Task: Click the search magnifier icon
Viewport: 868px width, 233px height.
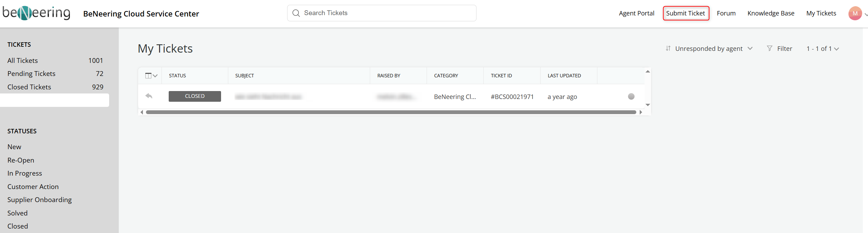Action: click(296, 13)
